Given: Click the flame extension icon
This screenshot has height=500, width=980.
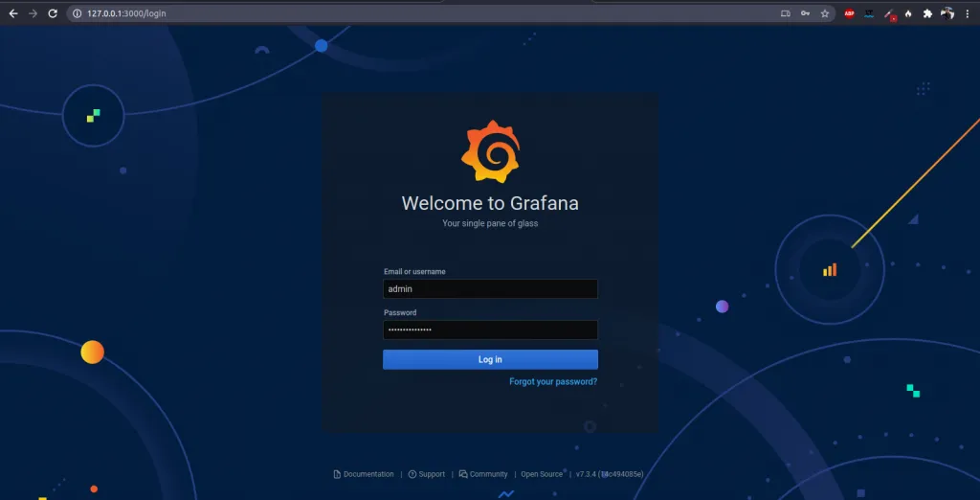Looking at the screenshot, I should (908, 13).
